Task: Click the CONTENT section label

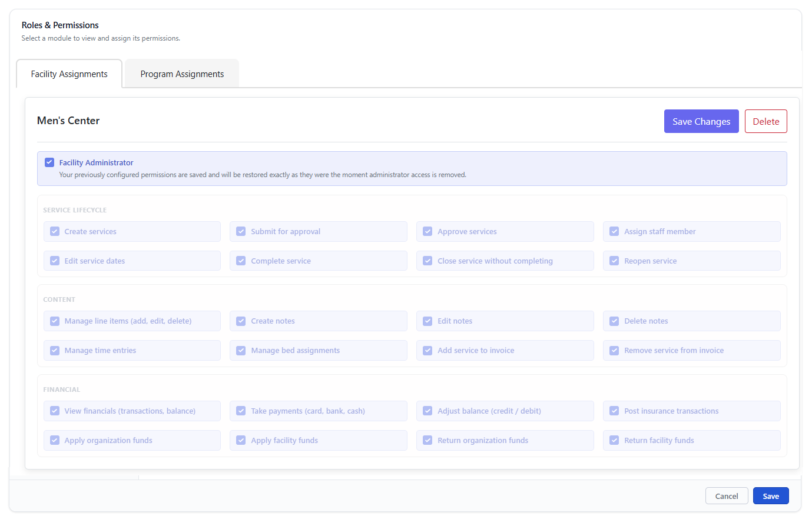Action: (x=59, y=299)
